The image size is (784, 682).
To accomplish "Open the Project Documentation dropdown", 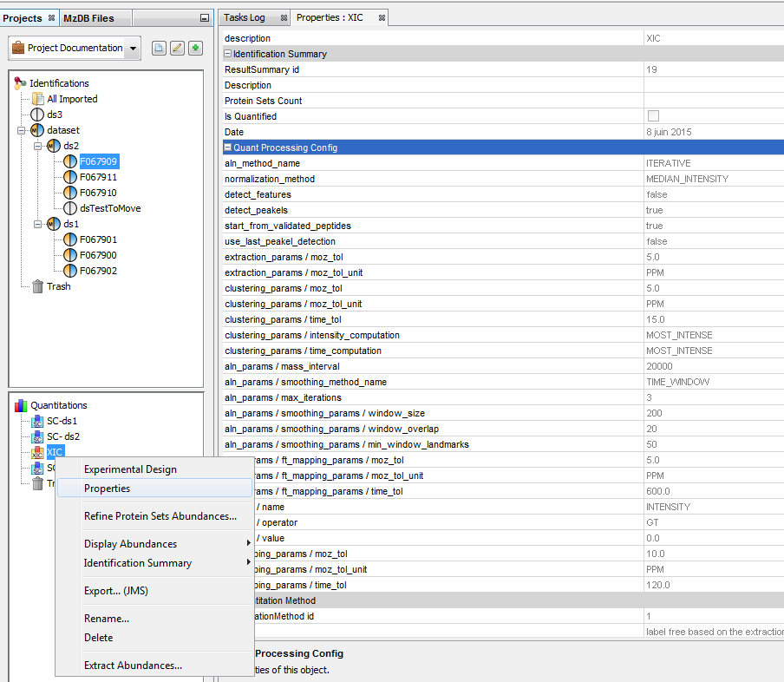I will point(132,49).
